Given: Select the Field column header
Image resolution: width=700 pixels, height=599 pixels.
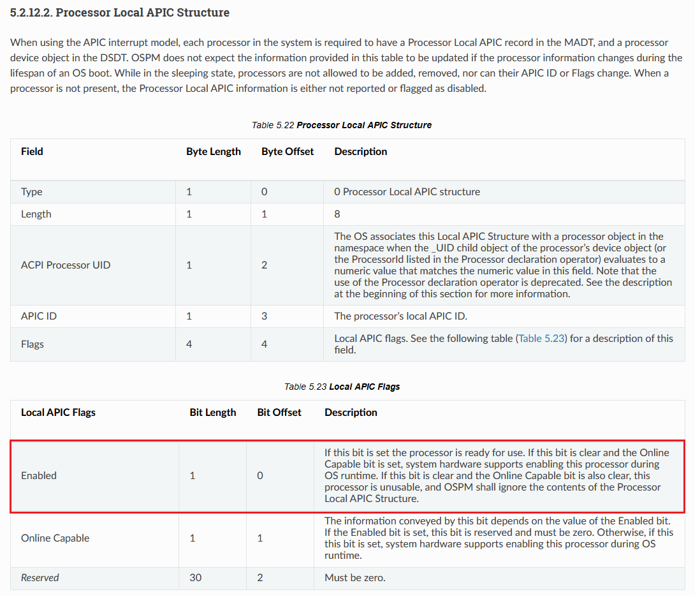Looking at the screenshot, I should pos(33,152).
